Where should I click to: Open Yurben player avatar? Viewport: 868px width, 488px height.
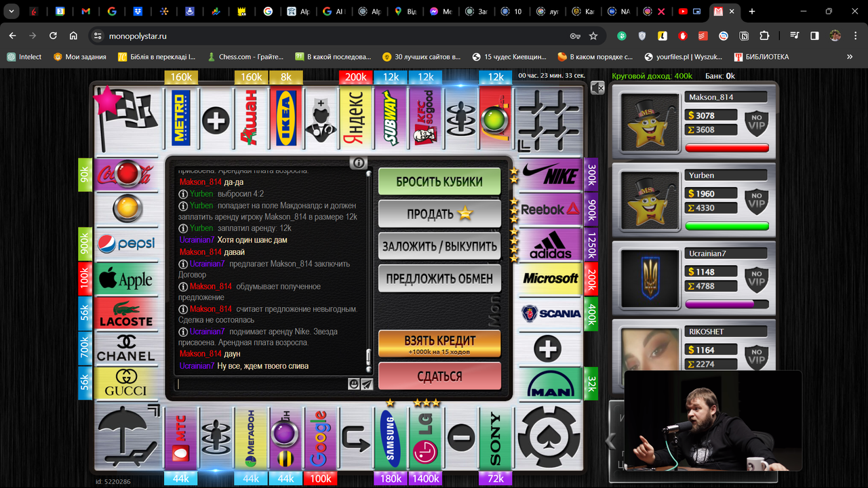(x=650, y=200)
